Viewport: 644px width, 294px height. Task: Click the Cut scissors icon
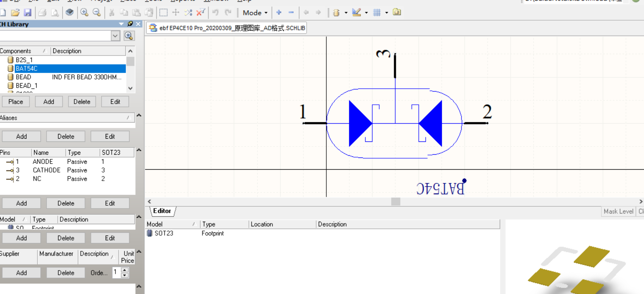[111, 12]
